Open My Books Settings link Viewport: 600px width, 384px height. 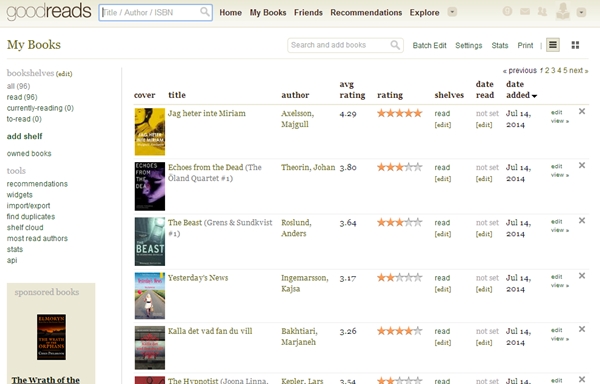pyautogui.click(x=469, y=46)
